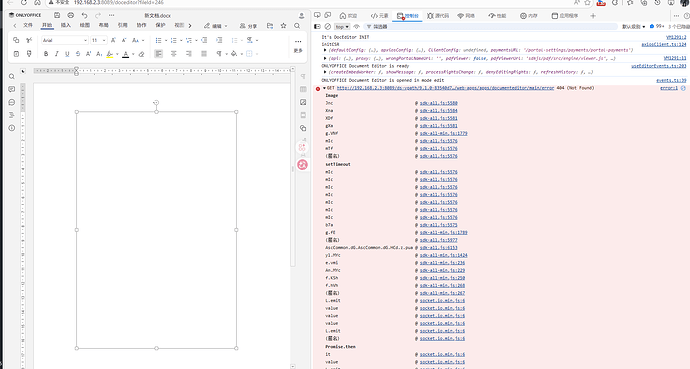
Task: Open the File tab in the editor
Action: [28, 26]
